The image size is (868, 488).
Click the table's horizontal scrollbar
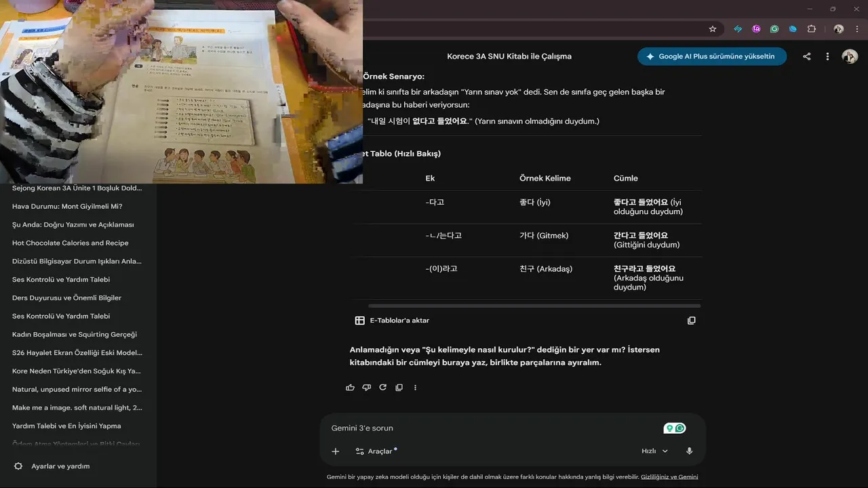point(534,306)
